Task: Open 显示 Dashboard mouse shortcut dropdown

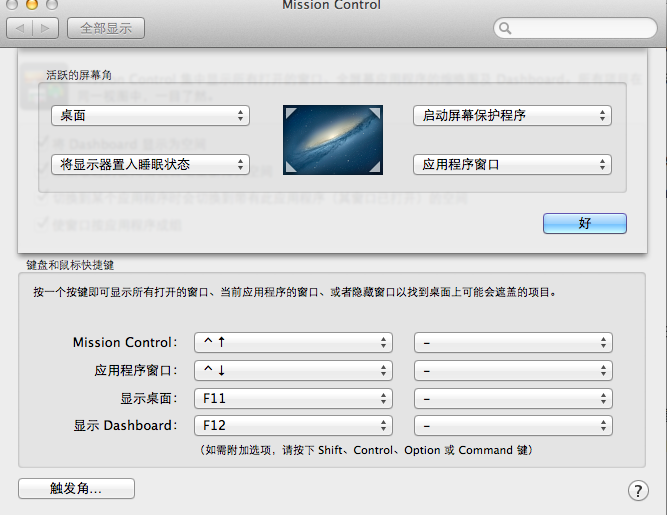Action: click(512, 426)
